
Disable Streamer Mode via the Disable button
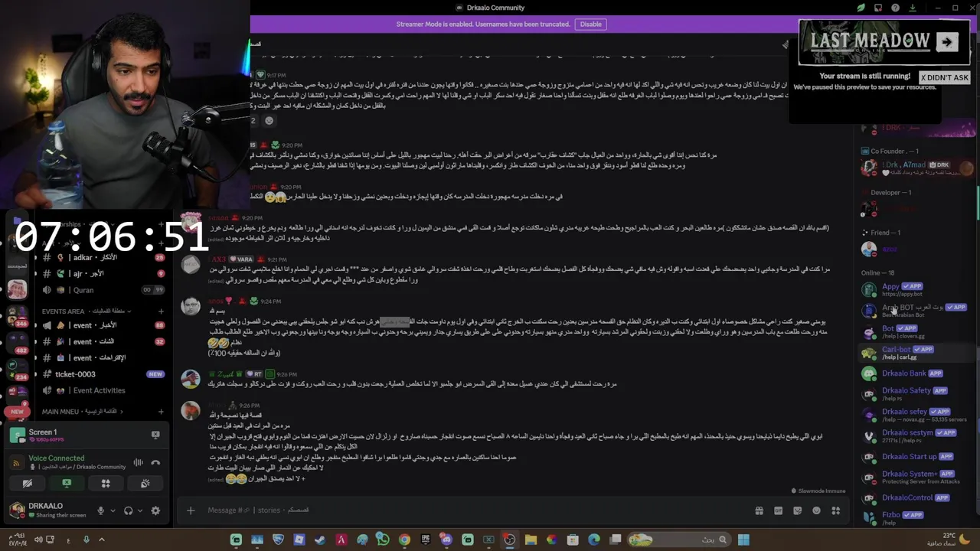pyautogui.click(x=590, y=24)
